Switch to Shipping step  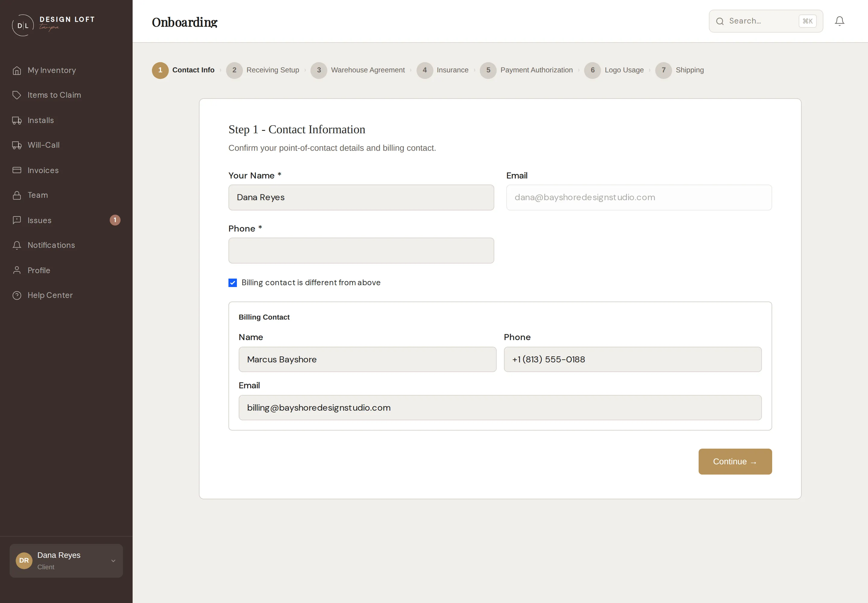coord(690,70)
